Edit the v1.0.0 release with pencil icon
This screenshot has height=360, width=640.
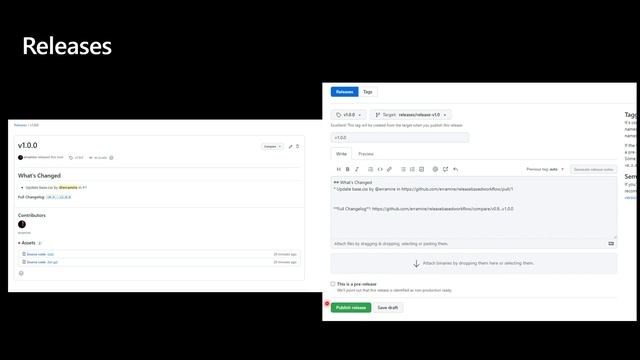click(x=291, y=146)
